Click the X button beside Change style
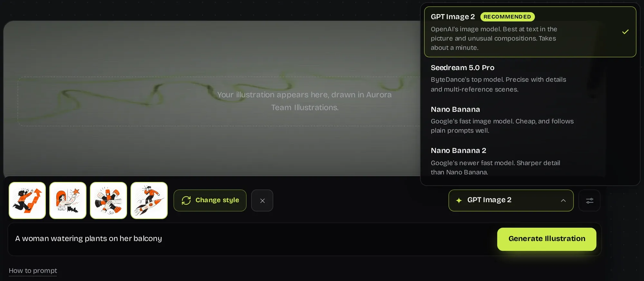The width and height of the screenshot is (644, 281). 262,201
